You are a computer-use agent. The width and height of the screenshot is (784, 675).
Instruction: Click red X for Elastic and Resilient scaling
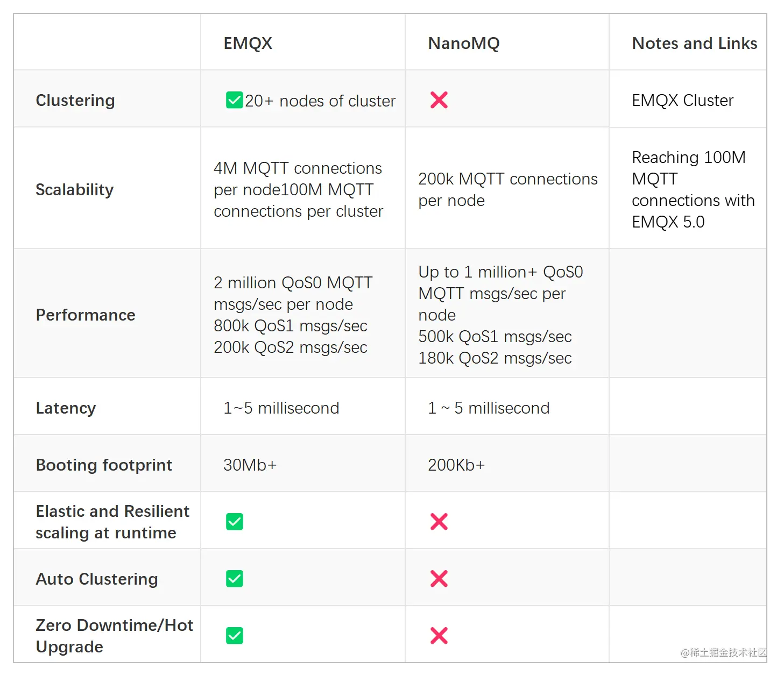[x=439, y=522]
